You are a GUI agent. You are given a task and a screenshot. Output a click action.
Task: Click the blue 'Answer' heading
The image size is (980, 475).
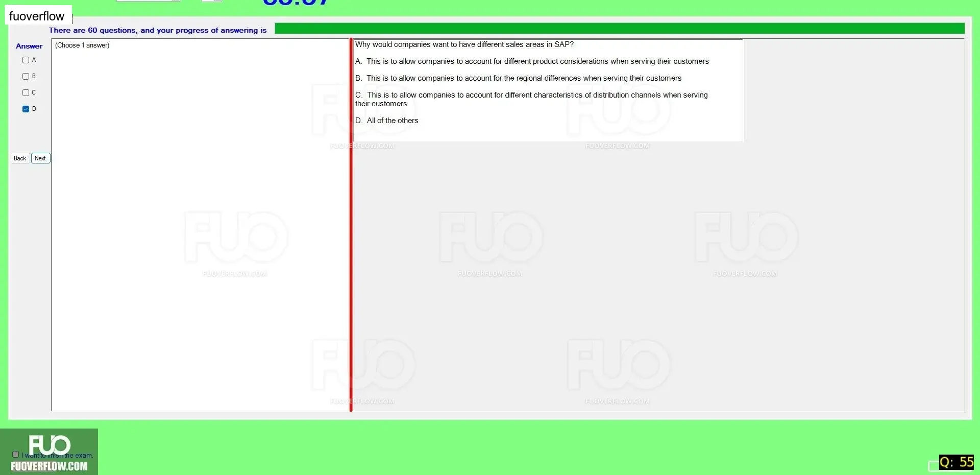tap(29, 46)
